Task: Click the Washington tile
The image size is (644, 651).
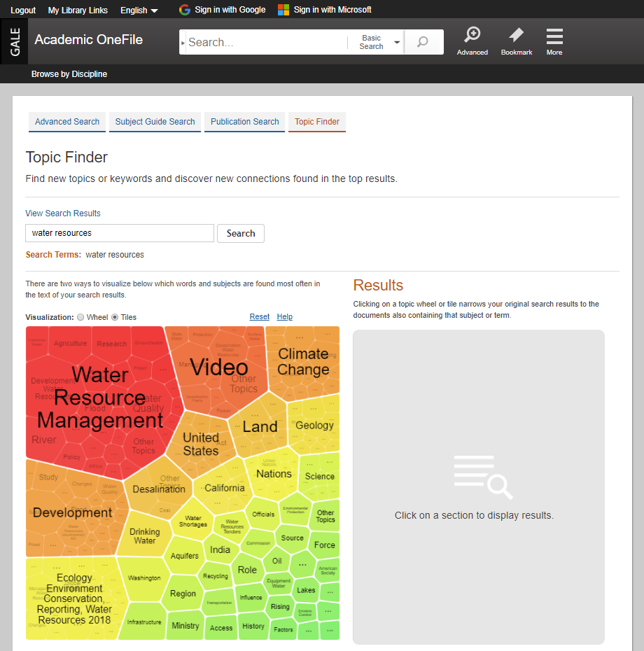Action: [144, 578]
